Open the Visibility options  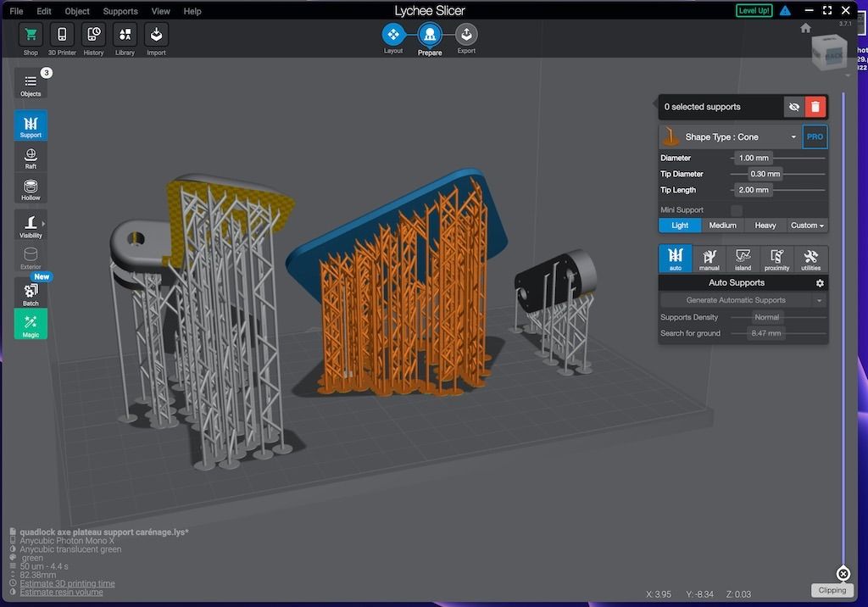[31, 226]
